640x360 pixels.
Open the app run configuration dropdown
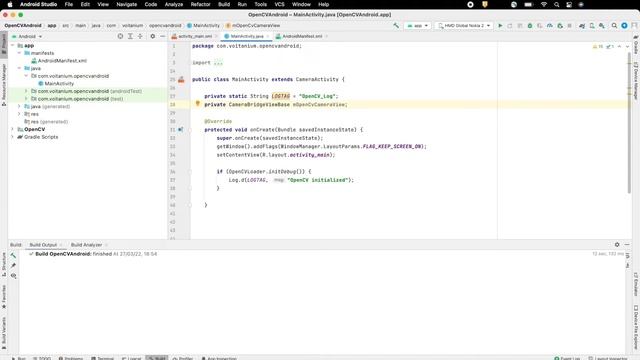pyautogui.click(x=417, y=25)
